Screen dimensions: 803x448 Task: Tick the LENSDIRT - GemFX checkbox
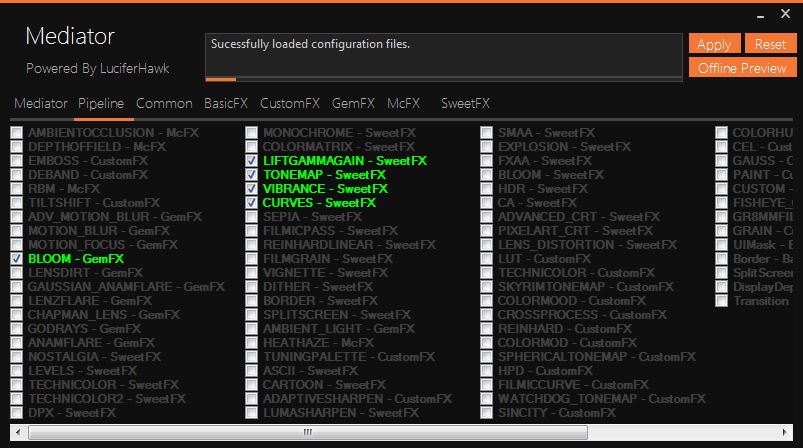pyautogui.click(x=16, y=273)
